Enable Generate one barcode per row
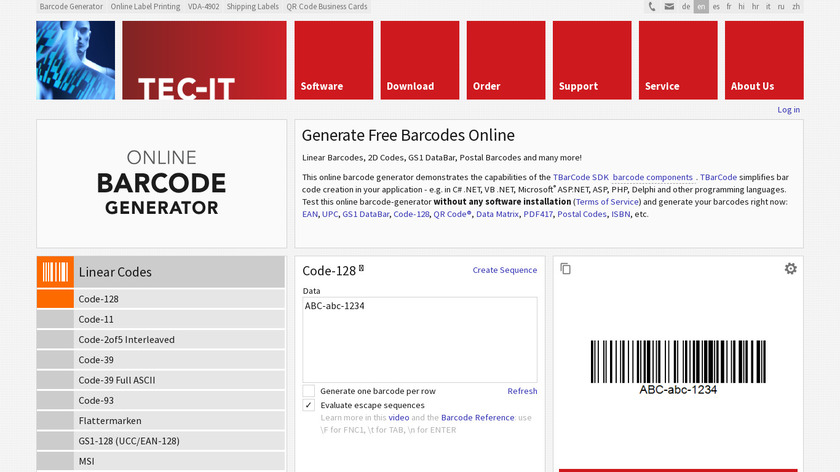 coord(309,391)
